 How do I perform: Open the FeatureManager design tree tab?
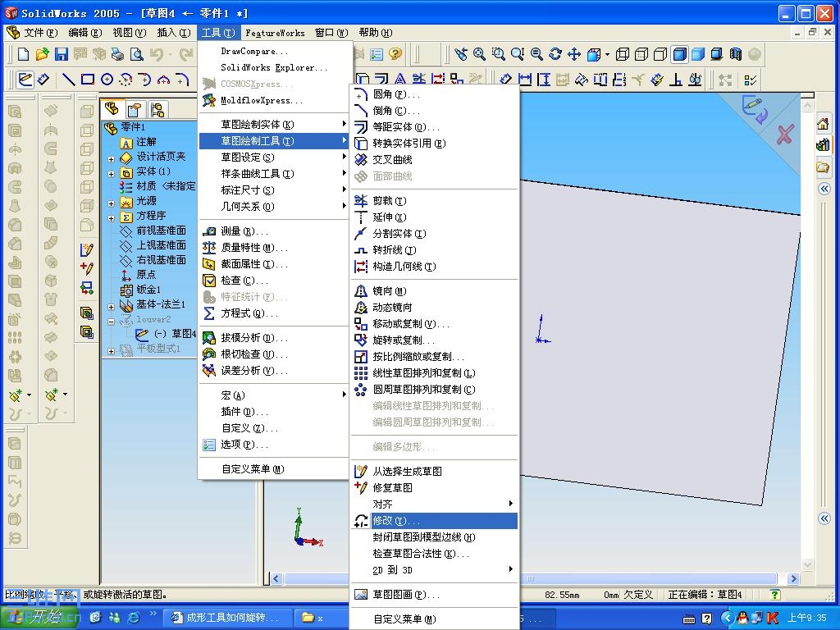tap(112, 109)
